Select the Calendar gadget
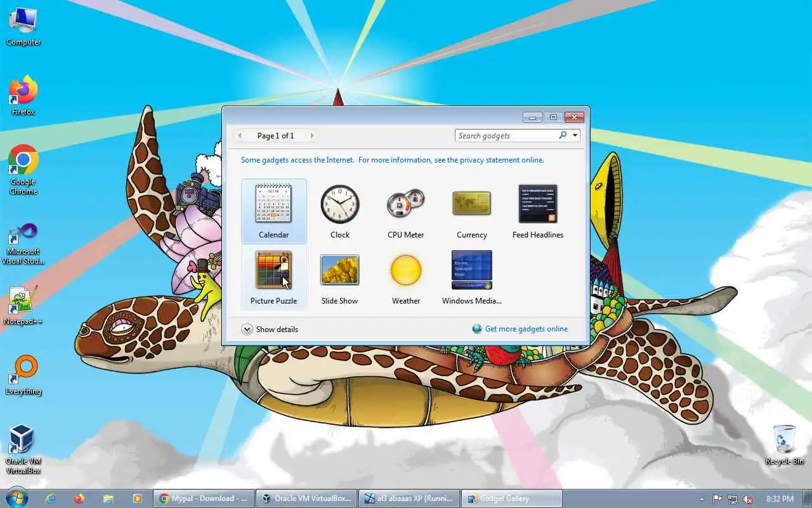 [273, 211]
